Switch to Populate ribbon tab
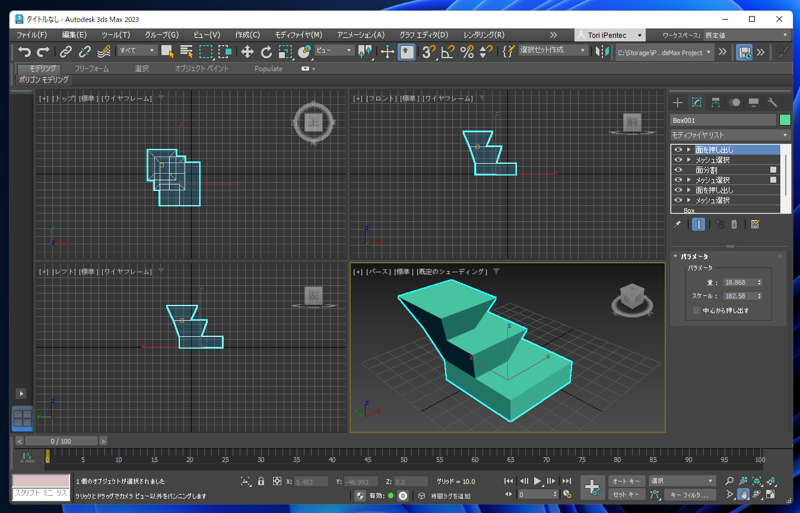This screenshot has height=513, width=800. point(268,68)
